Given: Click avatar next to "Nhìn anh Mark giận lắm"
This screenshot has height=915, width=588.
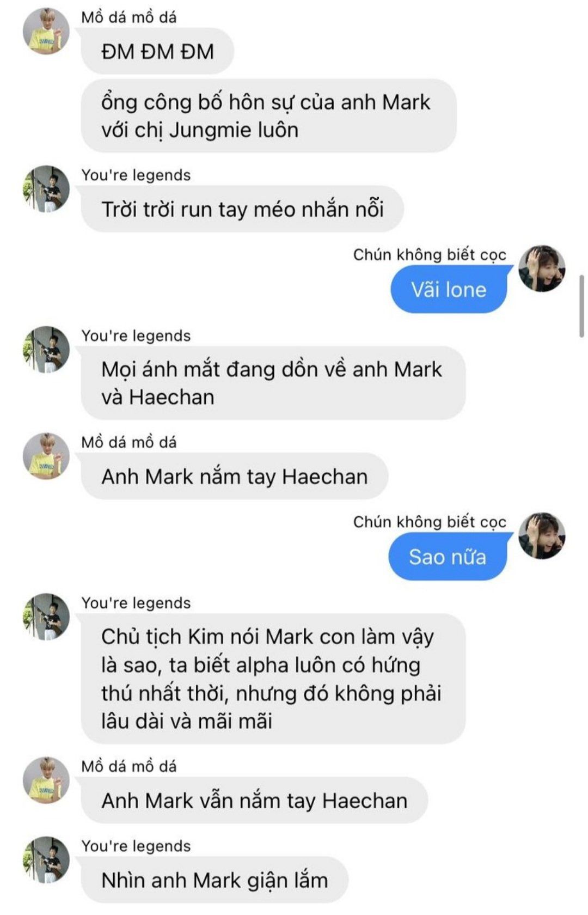Looking at the screenshot, I should pos(46,859).
